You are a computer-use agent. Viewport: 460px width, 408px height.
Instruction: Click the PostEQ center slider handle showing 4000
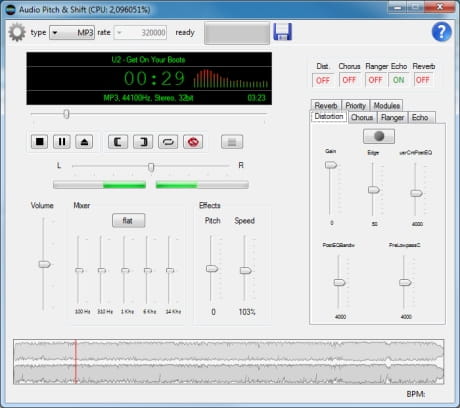416,193
